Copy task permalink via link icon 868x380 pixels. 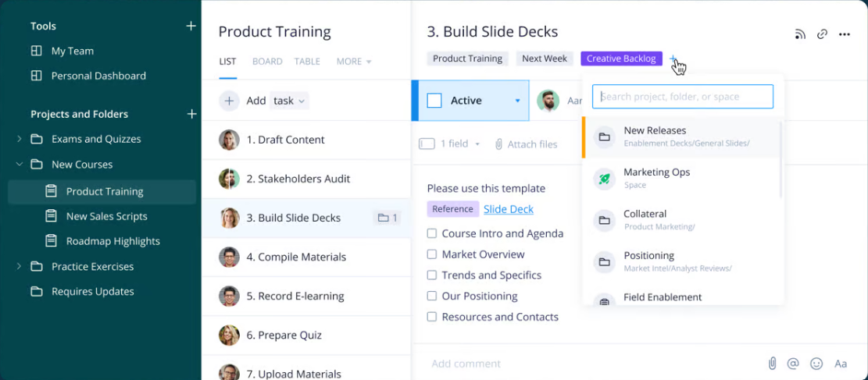(822, 34)
